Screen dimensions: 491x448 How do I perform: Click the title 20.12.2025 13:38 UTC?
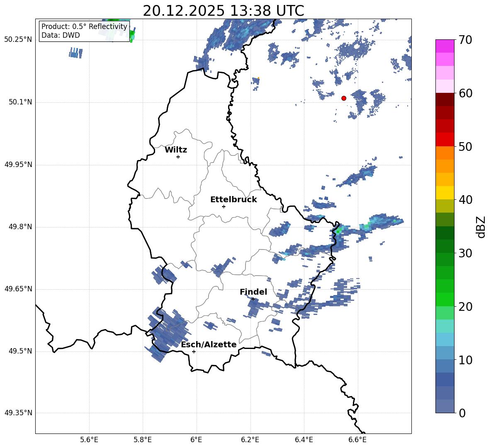pyautogui.click(x=223, y=11)
